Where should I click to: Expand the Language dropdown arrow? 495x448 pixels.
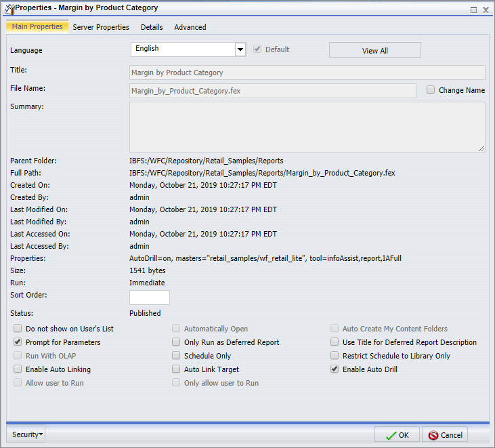pos(240,49)
